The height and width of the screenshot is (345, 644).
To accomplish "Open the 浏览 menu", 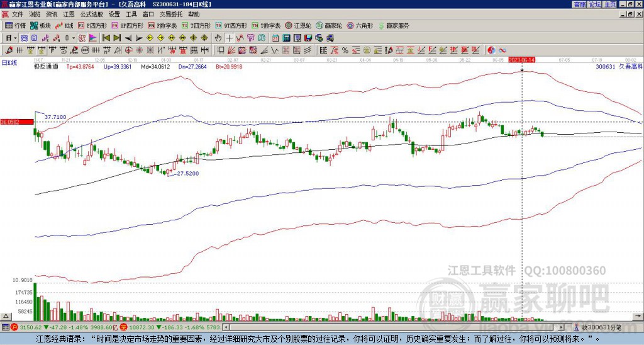I will (35, 14).
